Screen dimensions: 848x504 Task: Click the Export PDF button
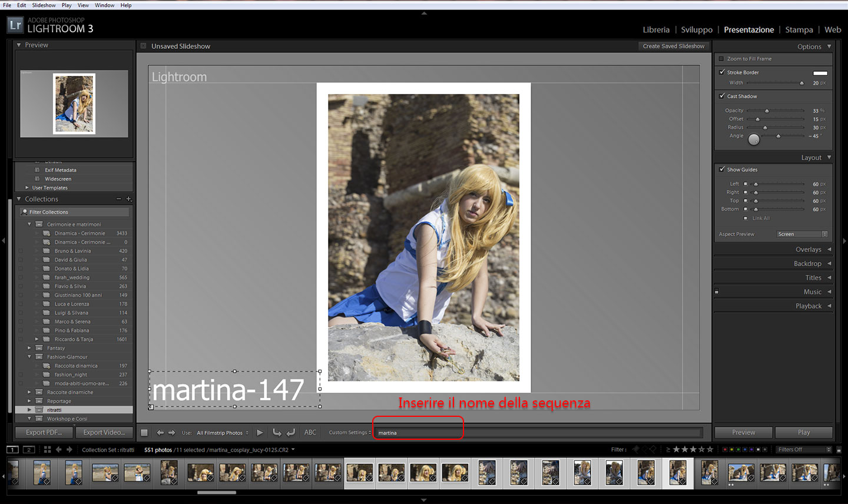click(x=44, y=433)
